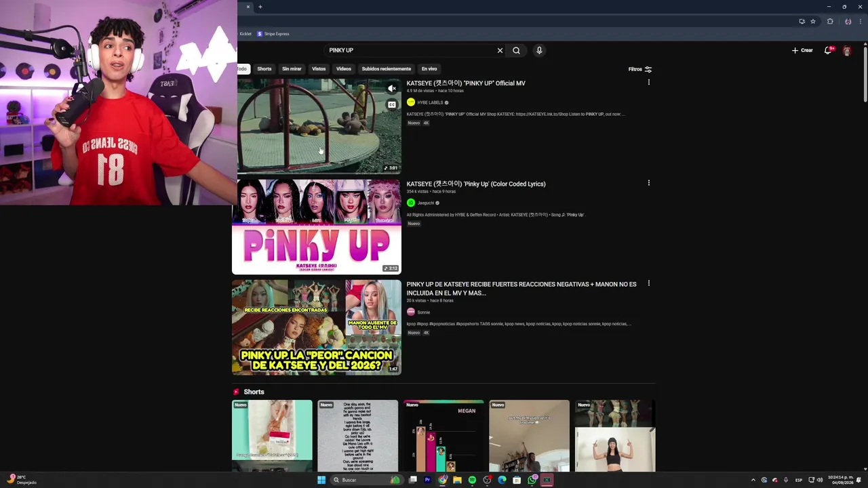
Task: Open the HYBE LABELS channel name
Action: 430,102
